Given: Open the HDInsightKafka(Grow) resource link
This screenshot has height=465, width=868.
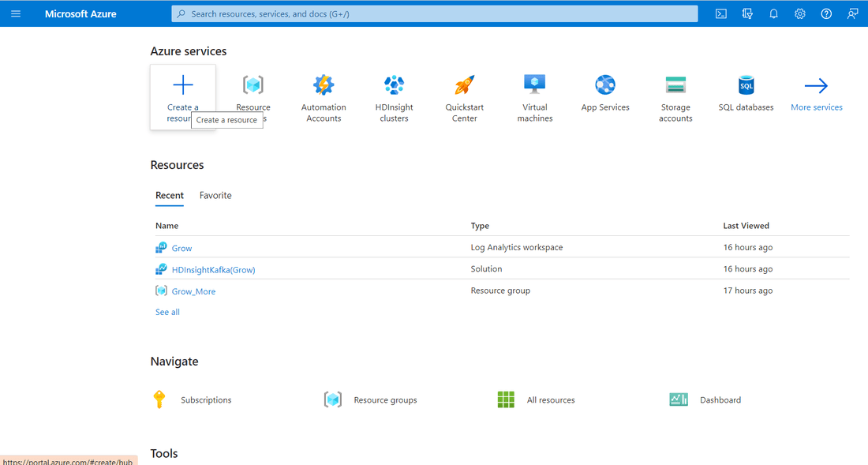Looking at the screenshot, I should click(x=213, y=269).
